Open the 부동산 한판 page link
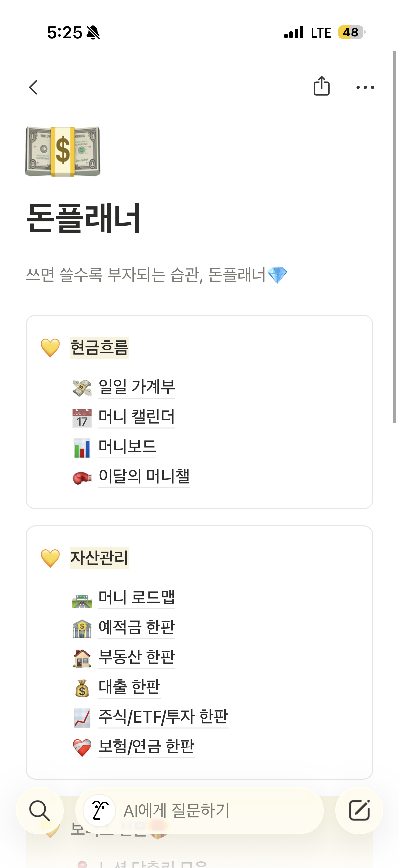 tap(136, 657)
